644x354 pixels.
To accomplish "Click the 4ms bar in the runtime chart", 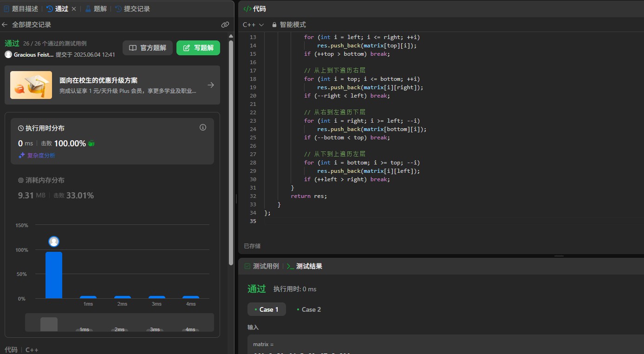I will [191, 297].
